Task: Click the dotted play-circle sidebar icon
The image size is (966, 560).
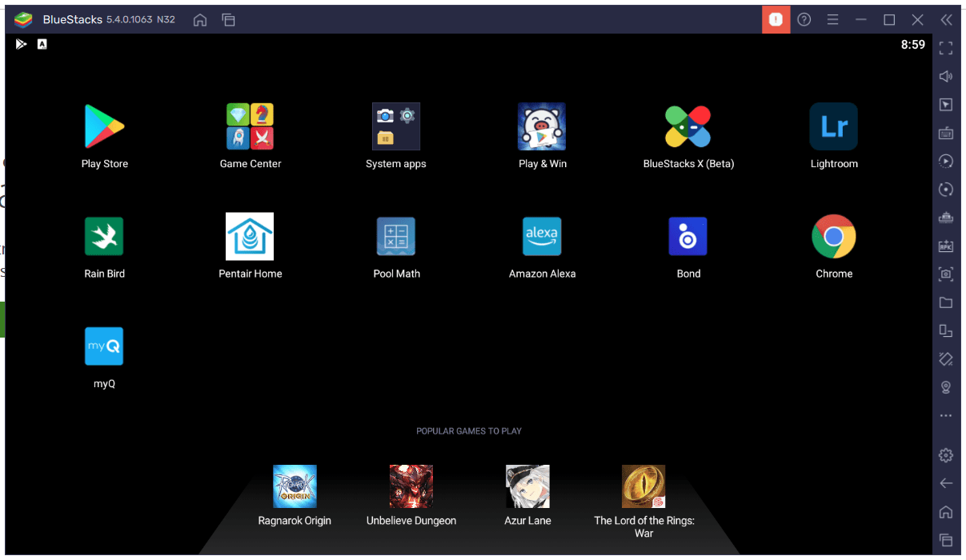Action: point(946,161)
